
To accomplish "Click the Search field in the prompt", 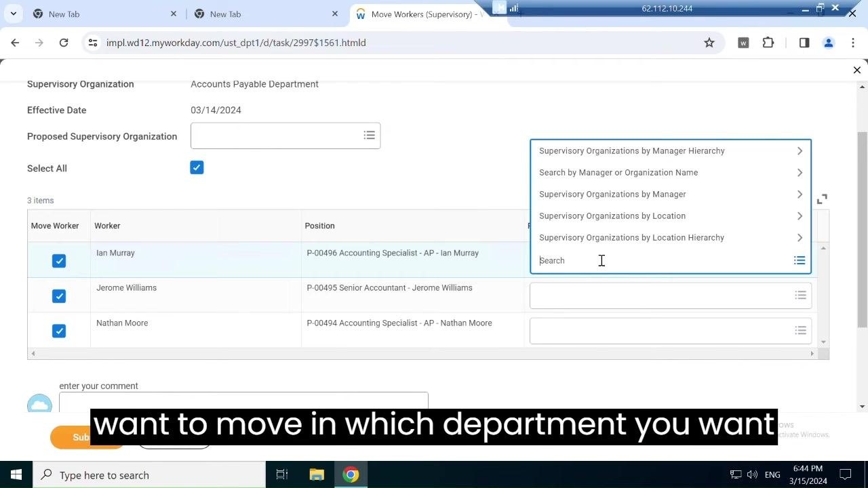I will click(663, 260).
